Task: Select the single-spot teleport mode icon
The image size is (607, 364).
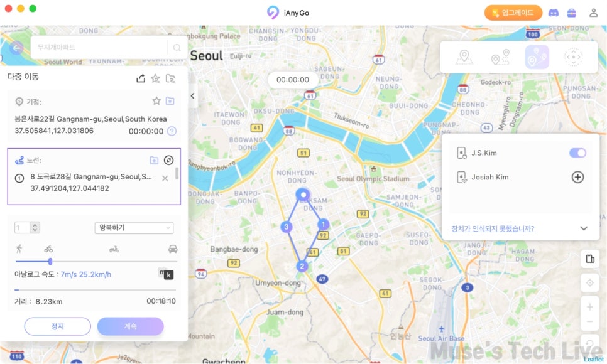Action: pos(464,57)
